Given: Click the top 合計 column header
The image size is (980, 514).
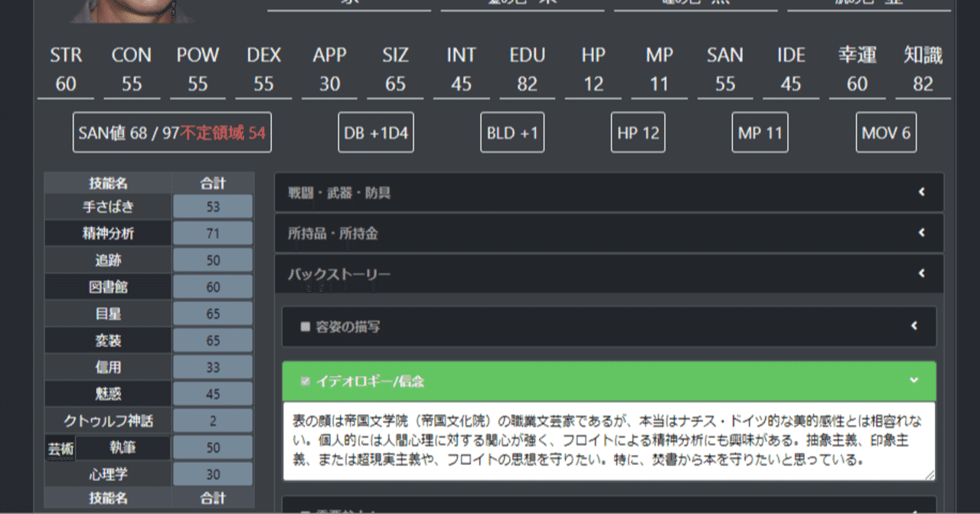Looking at the screenshot, I should click(213, 183).
